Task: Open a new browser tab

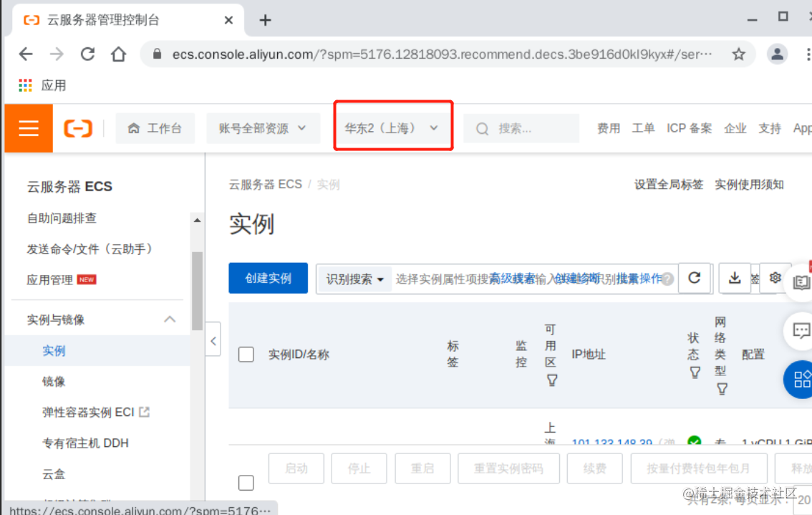Action: click(x=265, y=20)
